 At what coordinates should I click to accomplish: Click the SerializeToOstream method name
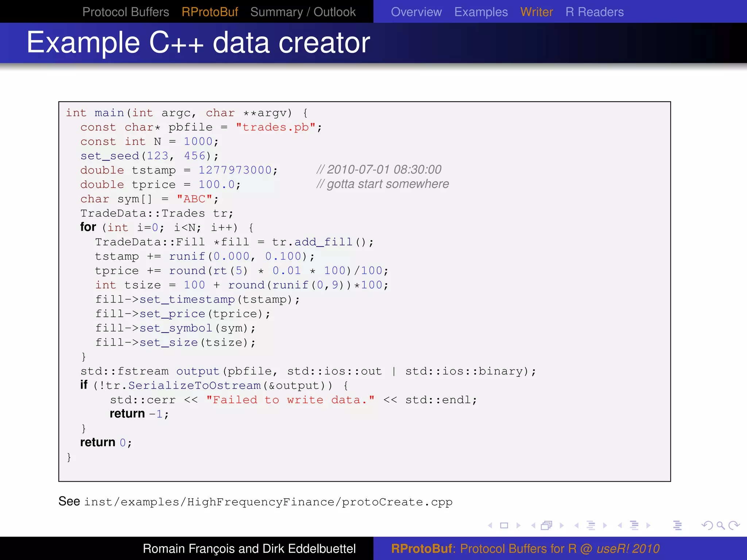pos(194,386)
